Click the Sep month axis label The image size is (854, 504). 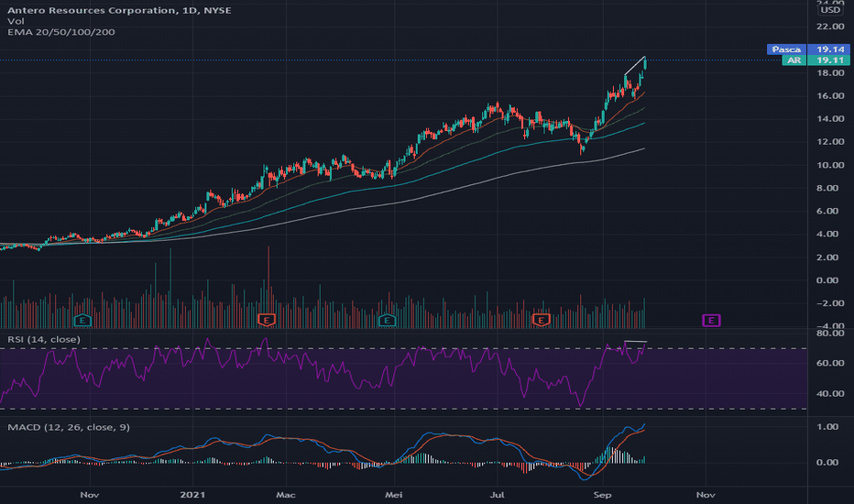point(602,495)
